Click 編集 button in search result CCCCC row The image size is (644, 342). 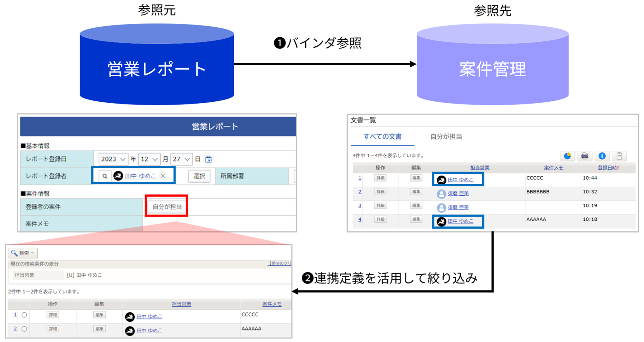pyautogui.click(x=99, y=315)
